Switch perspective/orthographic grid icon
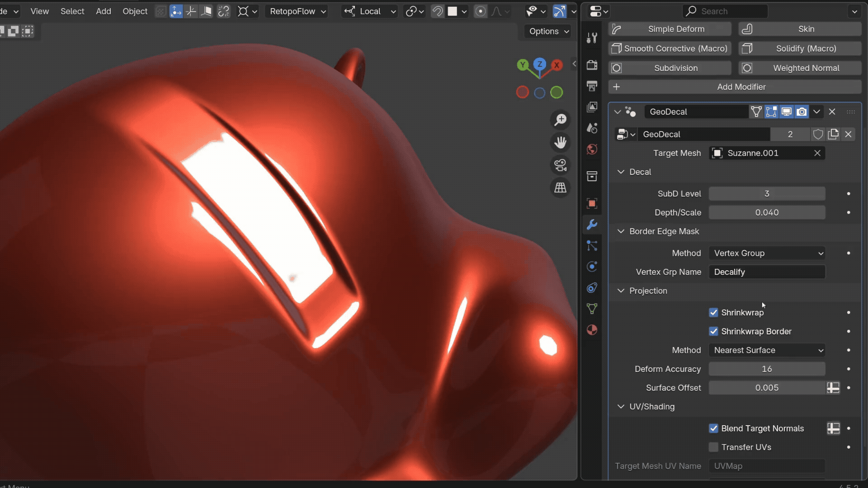This screenshot has width=868, height=488. 561,188
